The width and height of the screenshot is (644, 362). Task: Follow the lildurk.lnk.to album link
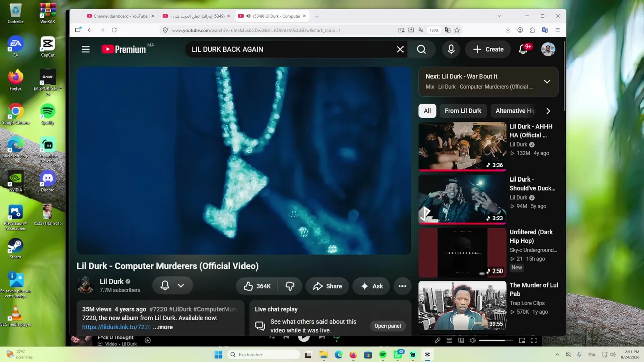pyautogui.click(x=116, y=327)
